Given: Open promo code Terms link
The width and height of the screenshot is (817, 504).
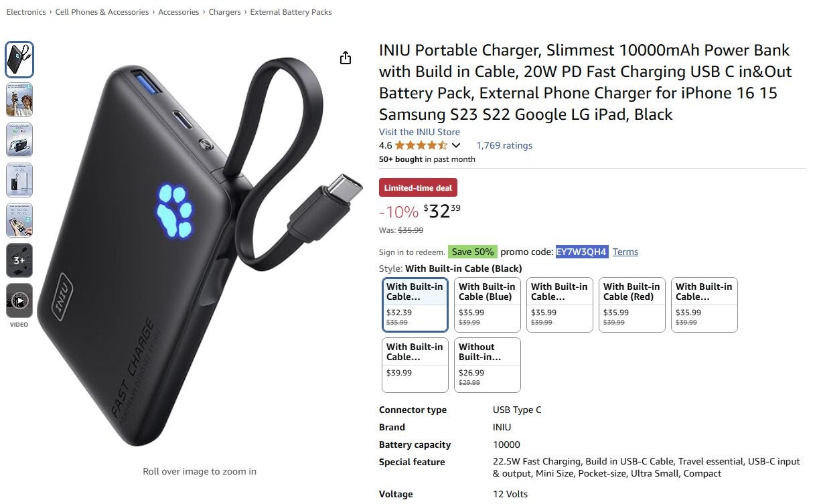Looking at the screenshot, I should pyautogui.click(x=625, y=252).
